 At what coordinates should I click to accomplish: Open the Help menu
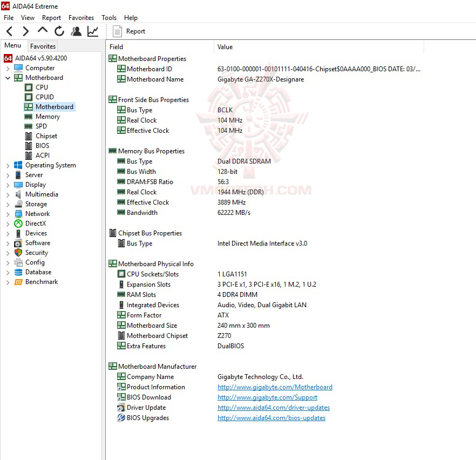[131, 18]
